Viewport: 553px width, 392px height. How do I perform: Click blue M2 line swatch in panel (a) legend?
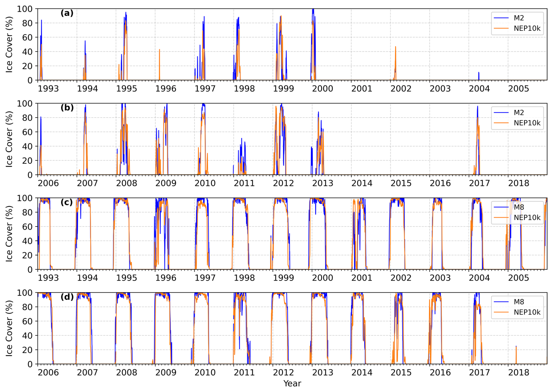[501, 18]
